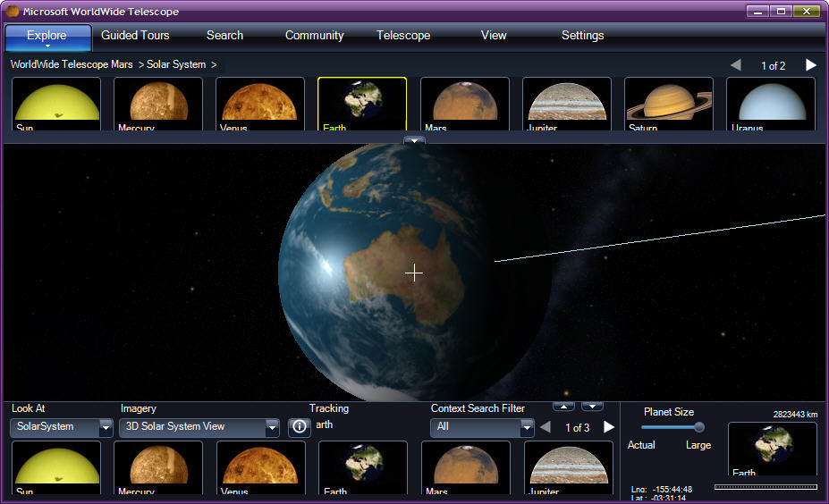Open the Look At dropdown

106,427
